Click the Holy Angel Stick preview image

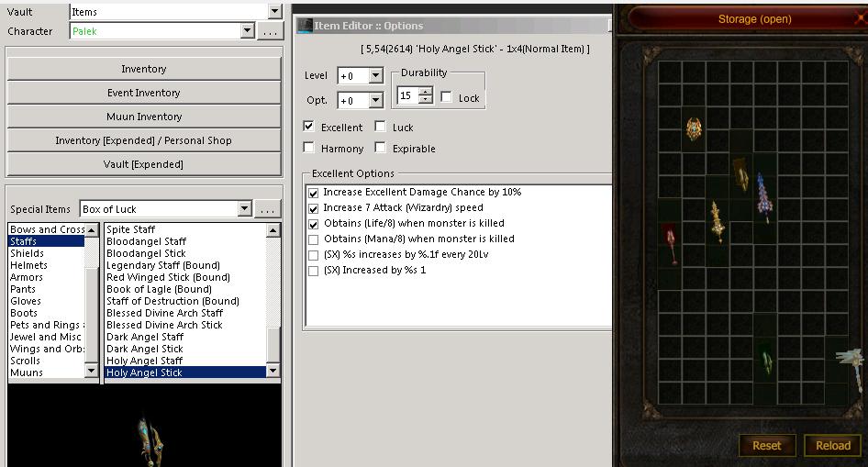(x=150, y=442)
